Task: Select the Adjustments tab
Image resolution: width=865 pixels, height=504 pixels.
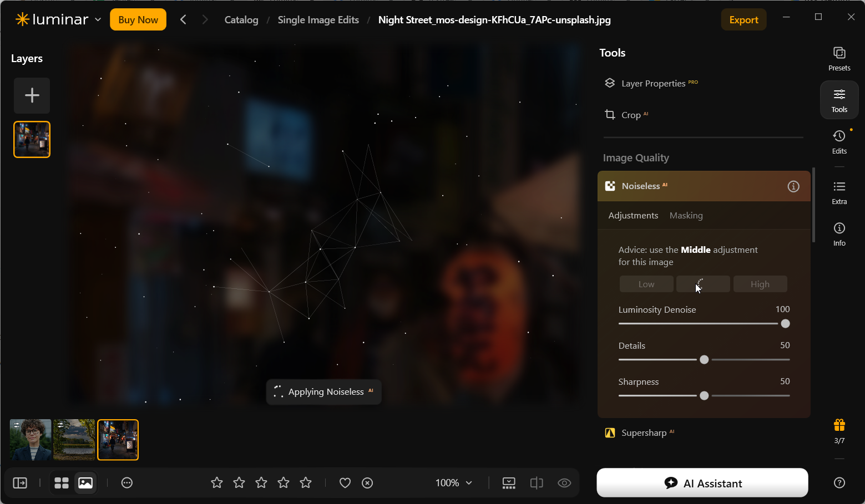Action: tap(633, 216)
